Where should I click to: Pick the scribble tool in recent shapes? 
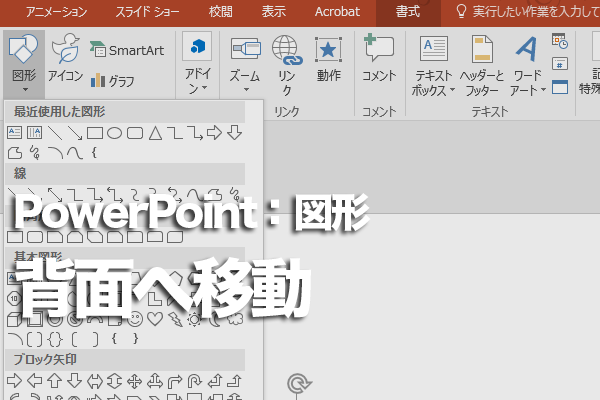point(34,153)
